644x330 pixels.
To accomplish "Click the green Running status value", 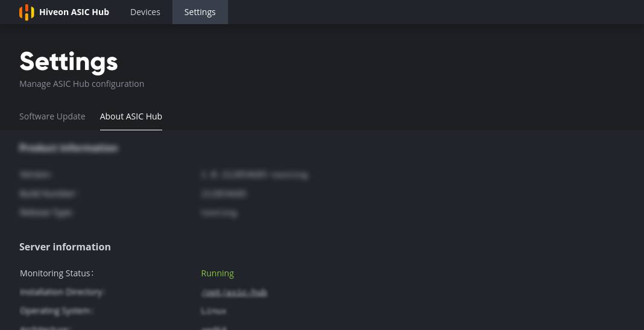I will pyautogui.click(x=217, y=273).
